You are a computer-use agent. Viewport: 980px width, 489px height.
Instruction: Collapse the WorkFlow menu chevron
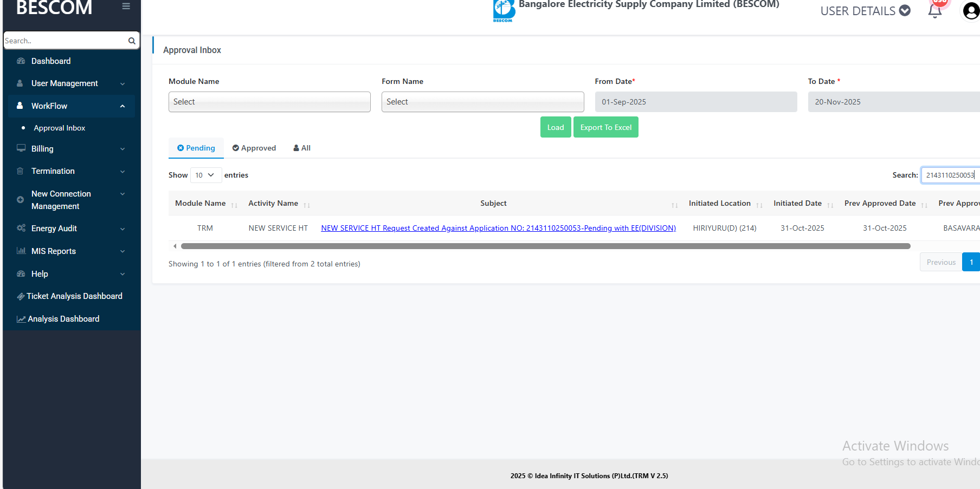pyautogui.click(x=122, y=106)
